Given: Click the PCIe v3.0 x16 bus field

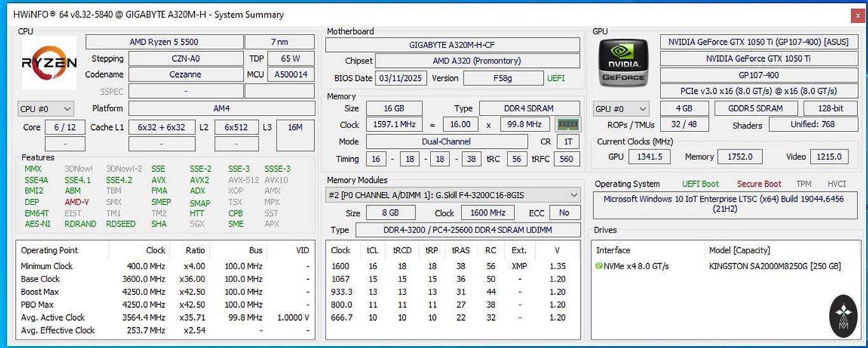Looking at the screenshot, I should pos(759,92).
